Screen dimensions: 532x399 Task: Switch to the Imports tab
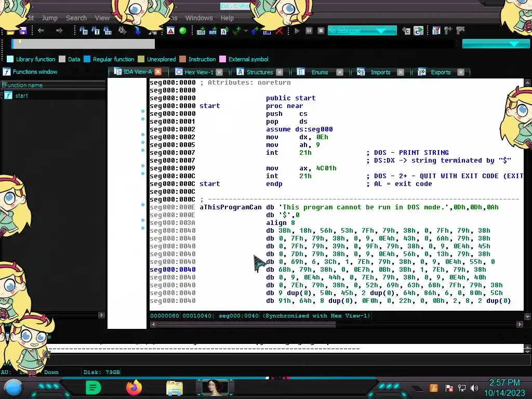pyautogui.click(x=380, y=72)
